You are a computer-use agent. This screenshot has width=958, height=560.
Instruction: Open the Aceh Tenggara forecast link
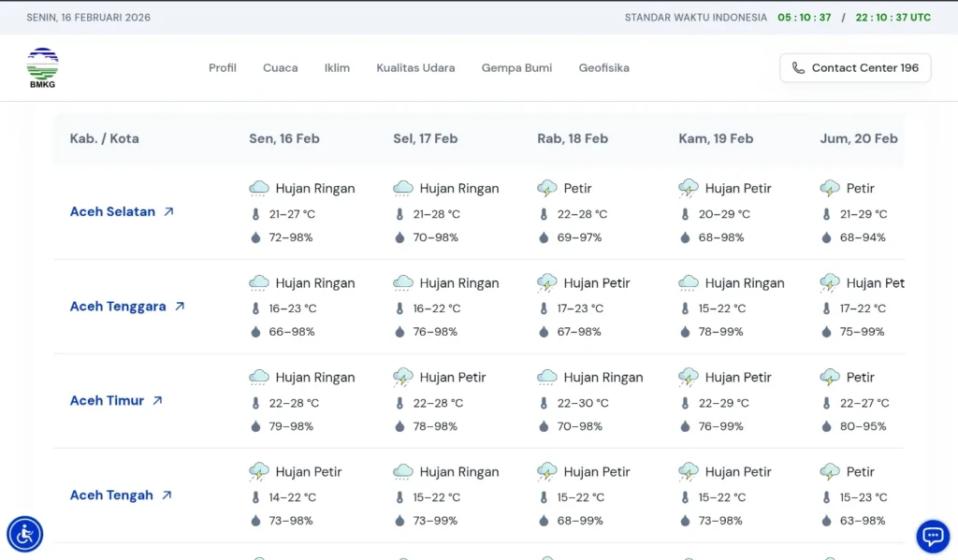point(118,307)
